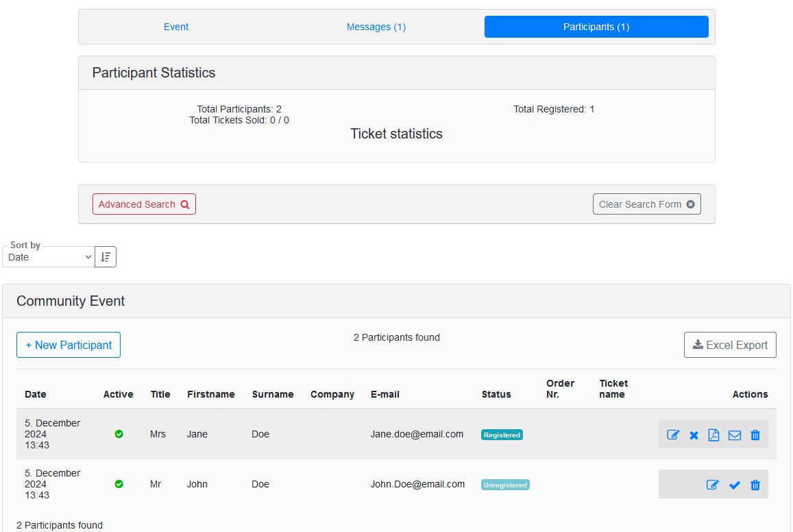793x532 pixels.
Task: Edit John Doe's participant entry
Action: [x=713, y=485]
